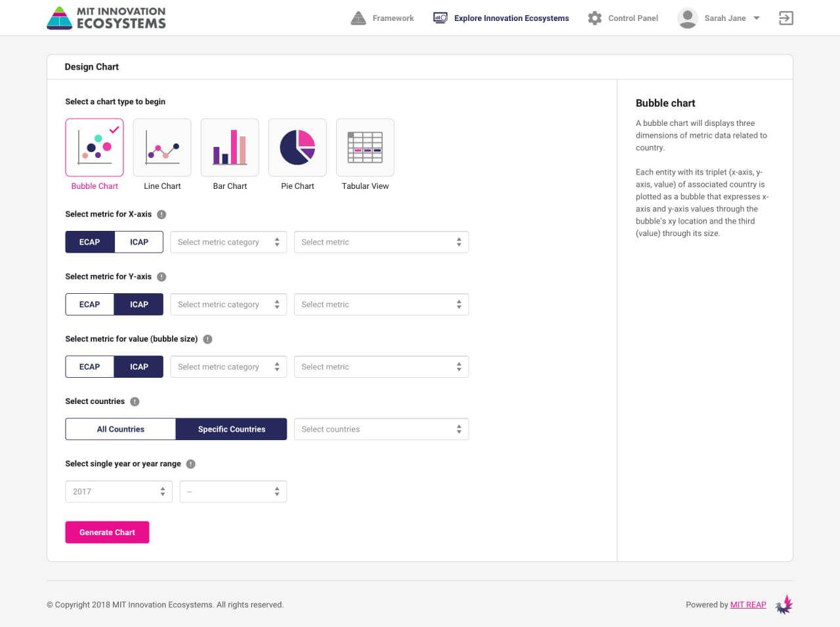The image size is (840, 627).
Task: Click the Sarah Jane avatar icon
Action: [x=687, y=18]
